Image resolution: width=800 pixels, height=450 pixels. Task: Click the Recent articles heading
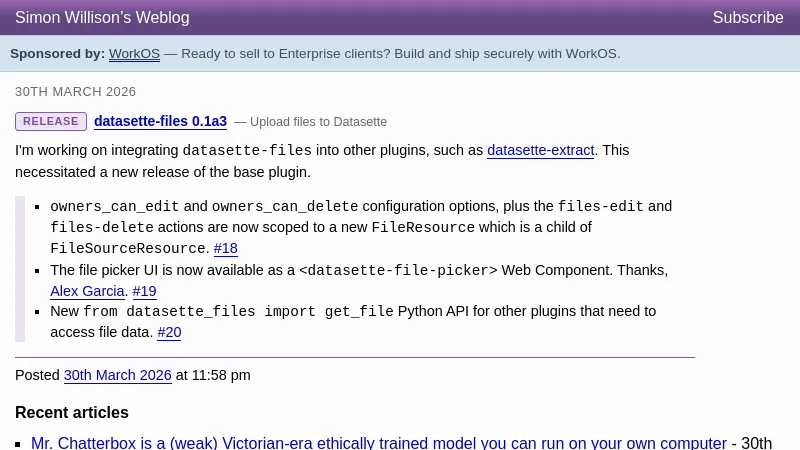[x=72, y=412]
